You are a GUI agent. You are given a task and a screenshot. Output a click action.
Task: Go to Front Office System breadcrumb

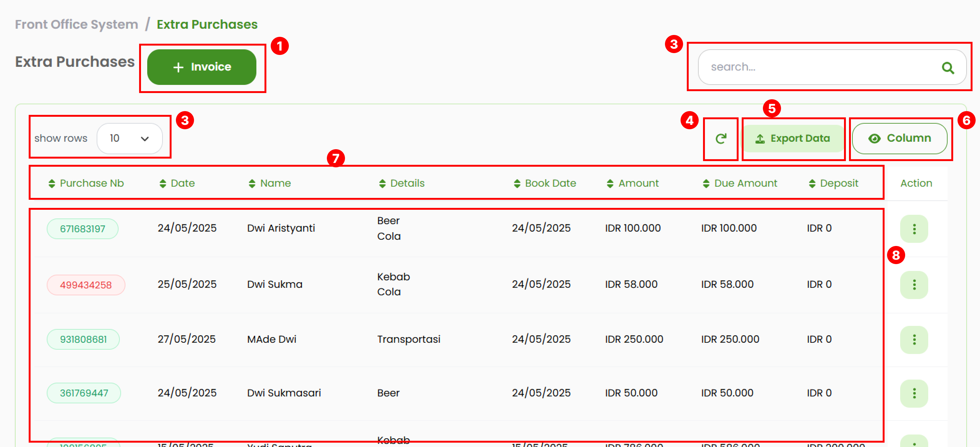pos(76,24)
